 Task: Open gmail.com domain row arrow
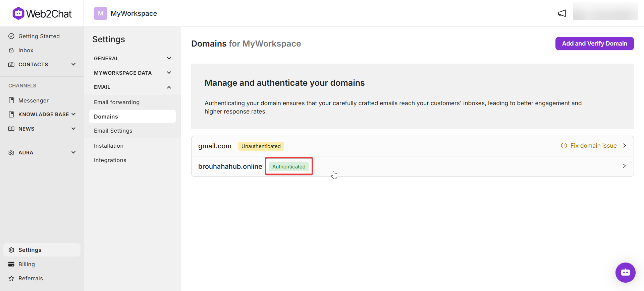[x=625, y=146]
